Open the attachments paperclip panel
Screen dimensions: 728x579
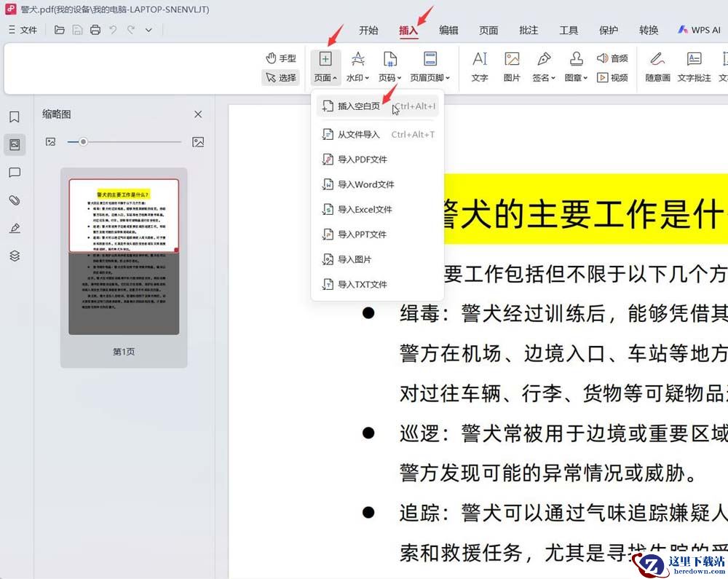pyautogui.click(x=15, y=200)
